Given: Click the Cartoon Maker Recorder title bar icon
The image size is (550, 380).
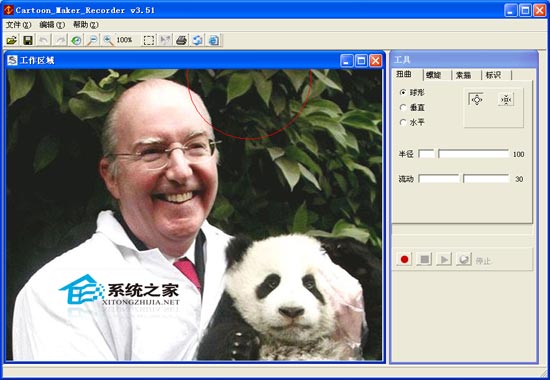Looking at the screenshot, I should click(8, 10).
